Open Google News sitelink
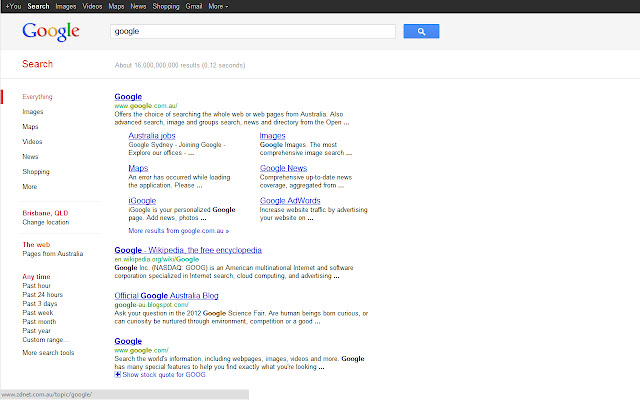The height and width of the screenshot is (400, 640). (283, 168)
